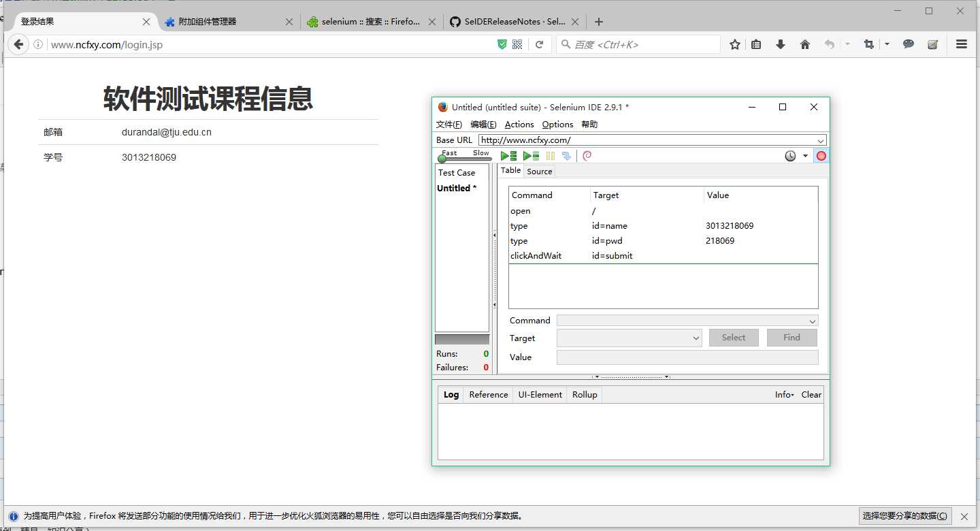Viewport: 980px width, 531px height.
Task: Click the green shield security icon
Action: tap(502, 44)
